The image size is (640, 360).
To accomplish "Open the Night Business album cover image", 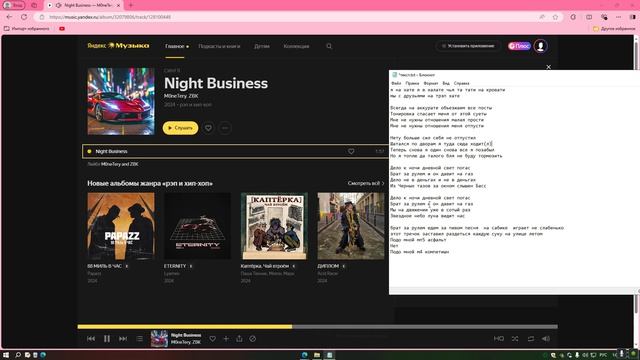I will pyautogui.click(x=121, y=101).
